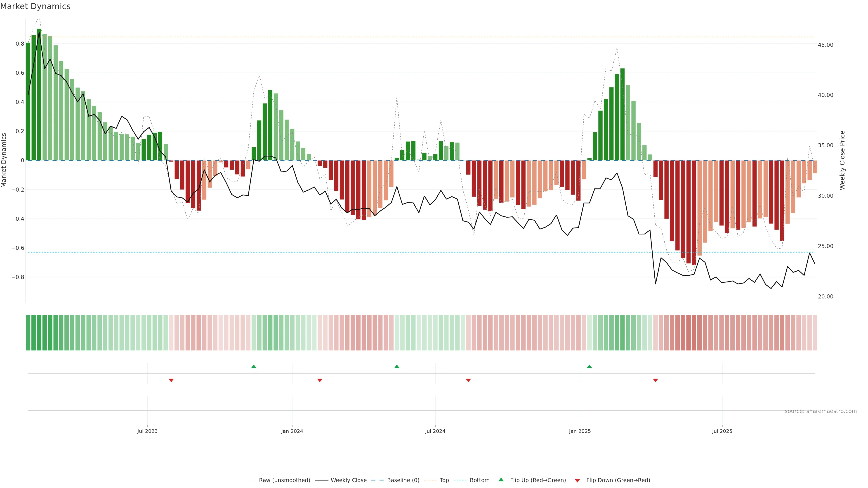Click the Bottom legend entry

point(479,480)
